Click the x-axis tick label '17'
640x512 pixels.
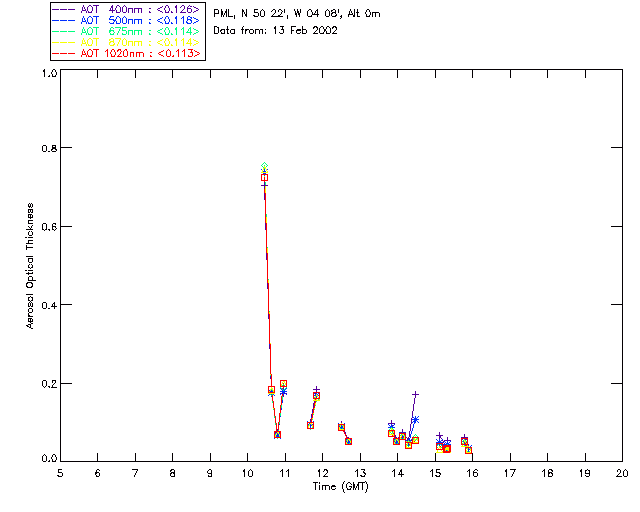point(510,474)
